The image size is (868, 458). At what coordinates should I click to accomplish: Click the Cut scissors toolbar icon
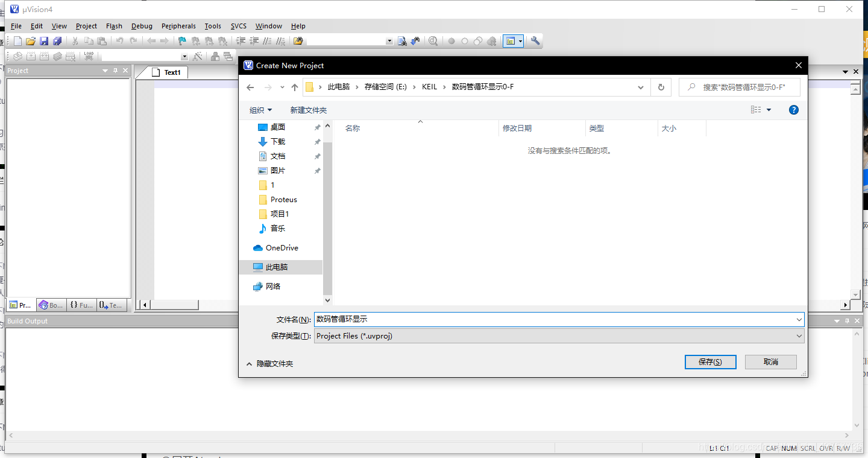(75, 41)
